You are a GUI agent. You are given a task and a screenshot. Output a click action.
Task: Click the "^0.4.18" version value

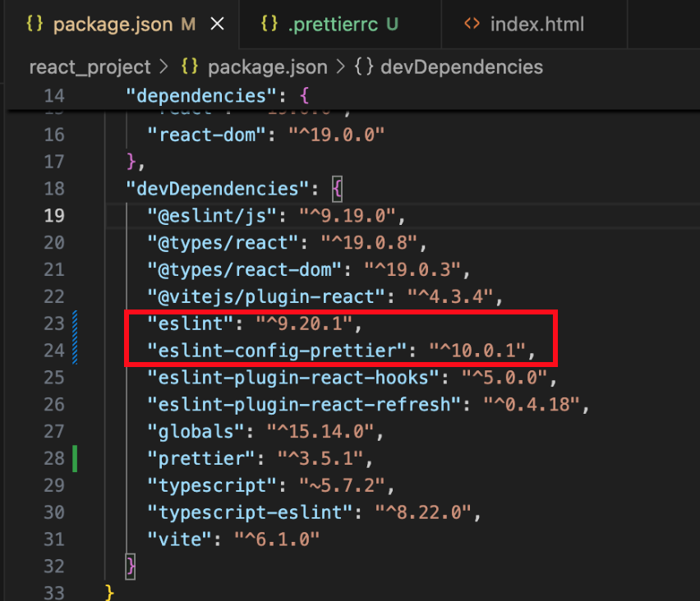pos(532,405)
